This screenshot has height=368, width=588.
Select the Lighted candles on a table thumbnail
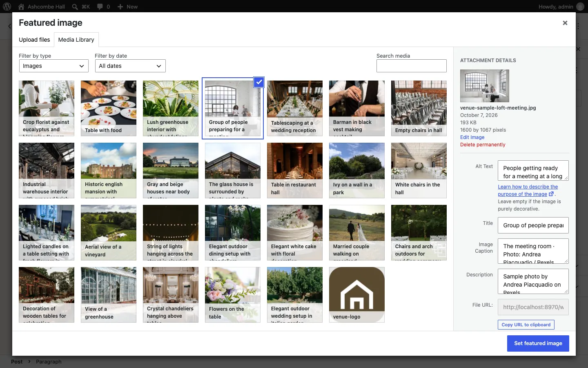click(x=47, y=233)
